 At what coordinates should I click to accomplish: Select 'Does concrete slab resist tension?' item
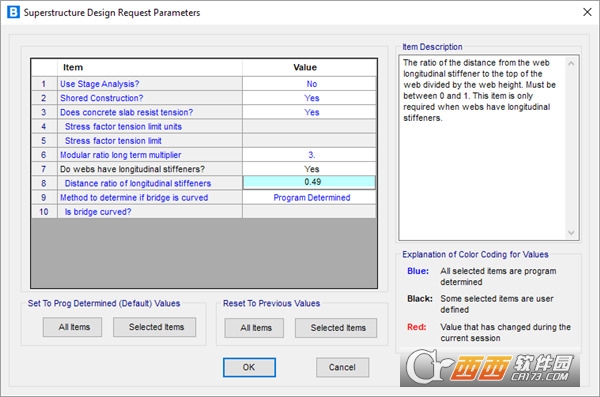(150, 112)
